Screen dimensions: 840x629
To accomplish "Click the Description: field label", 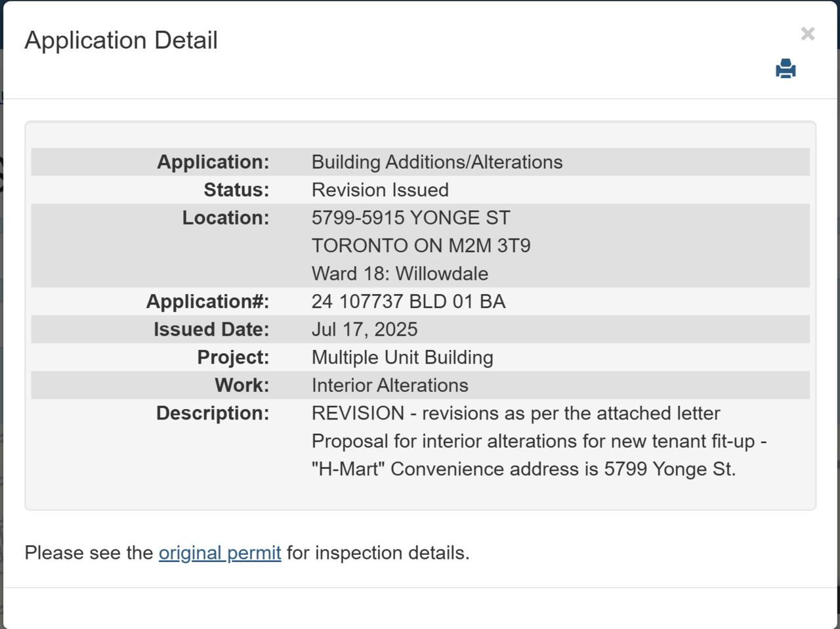I will [213, 413].
